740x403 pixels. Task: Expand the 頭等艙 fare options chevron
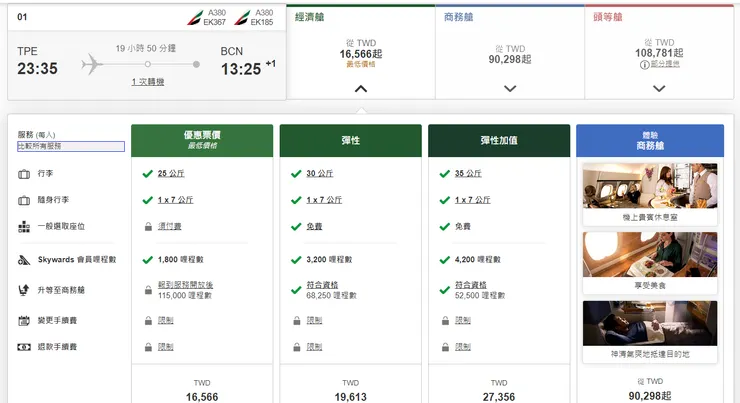[x=659, y=88]
